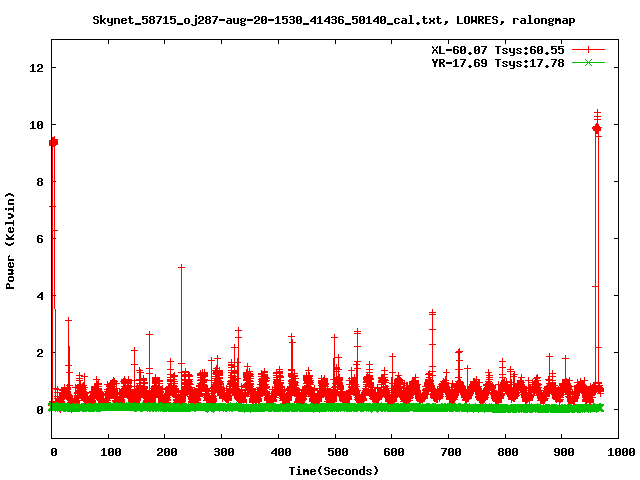Click the x-axis tick label 600
640x480 pixels.
point(394,452)
